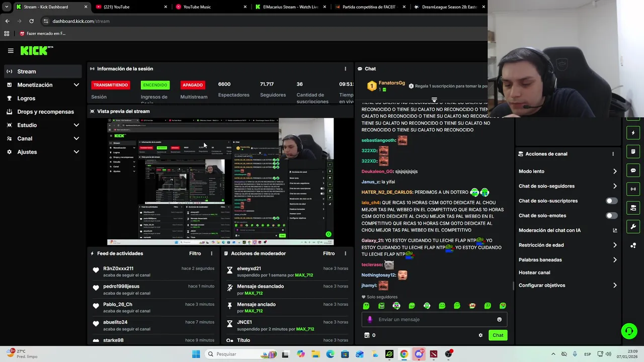Open the tab search dropdown in Chrome
The image size is (644, 362).
point(7,7)
